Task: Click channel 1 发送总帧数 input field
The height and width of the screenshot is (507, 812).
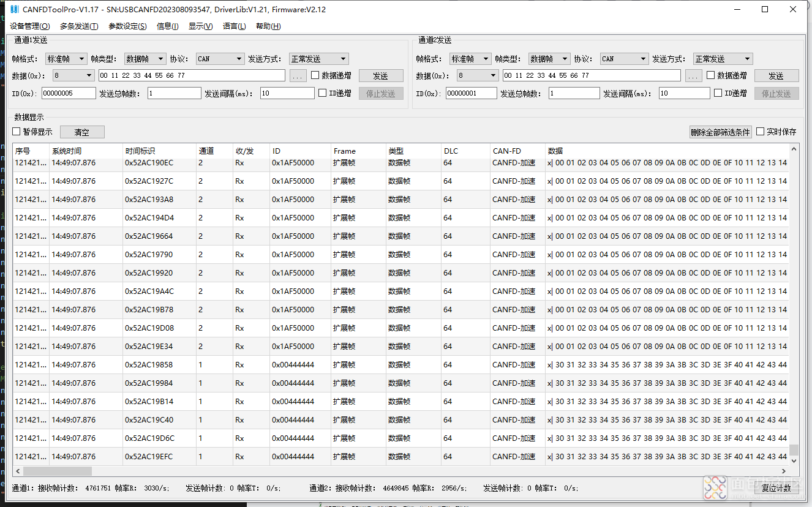Action: point(174,93)
